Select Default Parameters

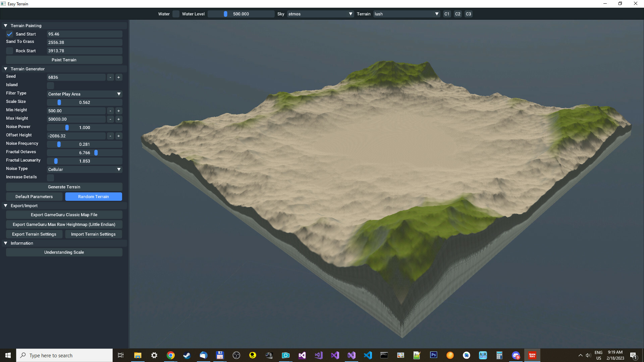pos(34,196)
